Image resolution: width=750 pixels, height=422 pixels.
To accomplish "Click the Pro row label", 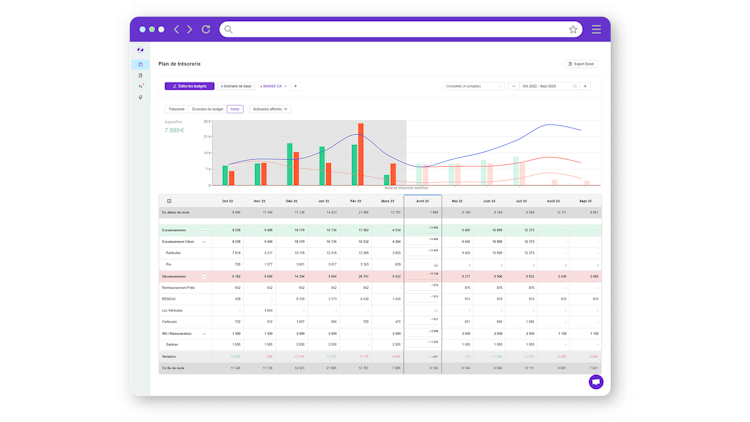I will pos(168,265).
